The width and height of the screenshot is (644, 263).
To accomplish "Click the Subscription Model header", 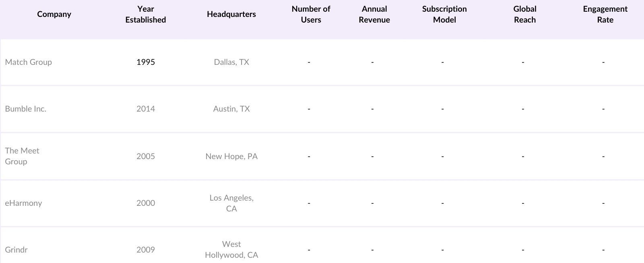I will point(444,14).
